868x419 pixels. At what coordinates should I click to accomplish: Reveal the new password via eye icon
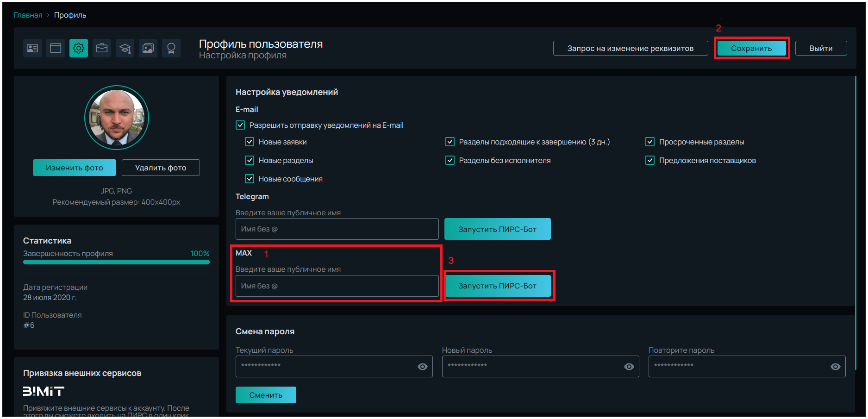(x=629, y=367)
